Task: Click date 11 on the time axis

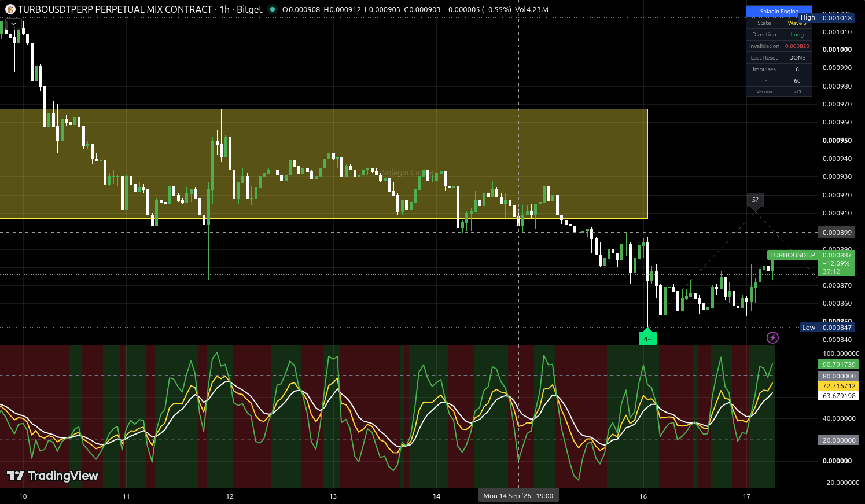Action: (126, 496)
